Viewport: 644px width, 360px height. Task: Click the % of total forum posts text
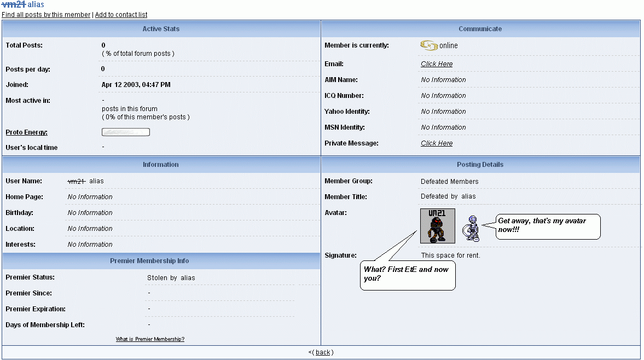tap(138, 54)
